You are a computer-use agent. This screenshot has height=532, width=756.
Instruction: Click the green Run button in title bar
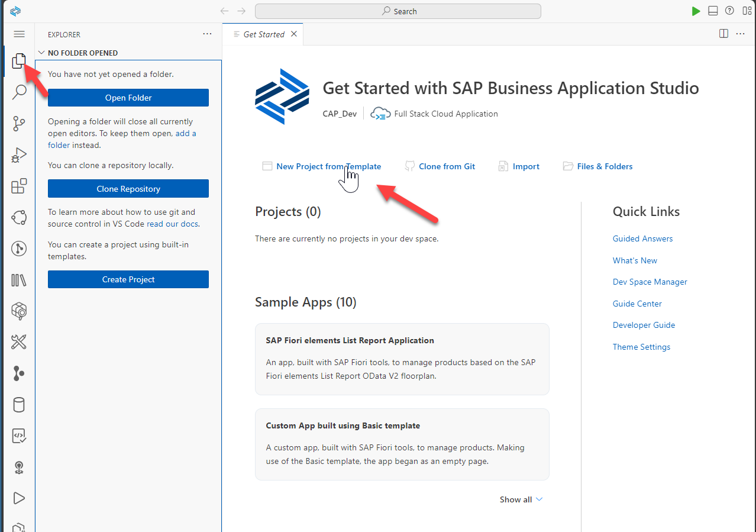(x=696, y=11)
